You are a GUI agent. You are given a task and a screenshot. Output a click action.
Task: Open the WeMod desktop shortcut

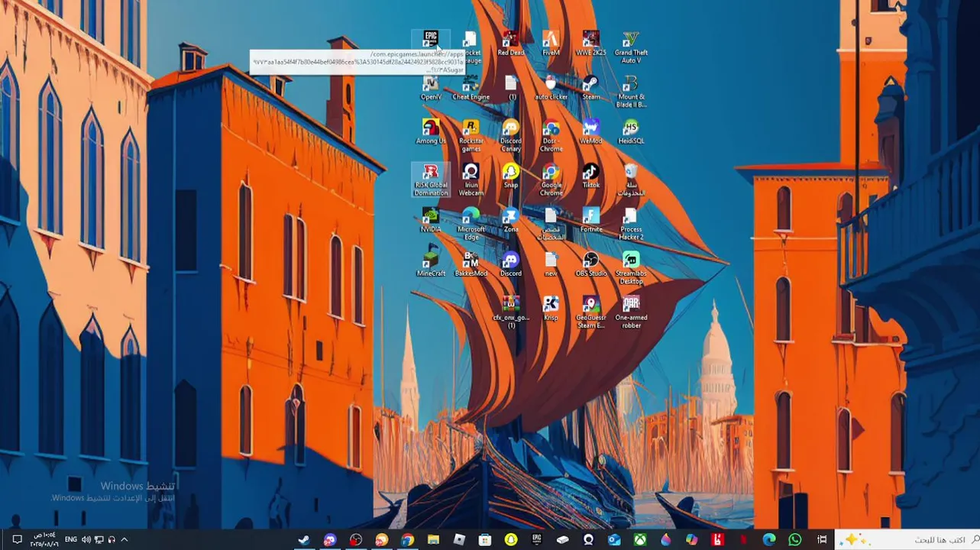coord(590,131)
